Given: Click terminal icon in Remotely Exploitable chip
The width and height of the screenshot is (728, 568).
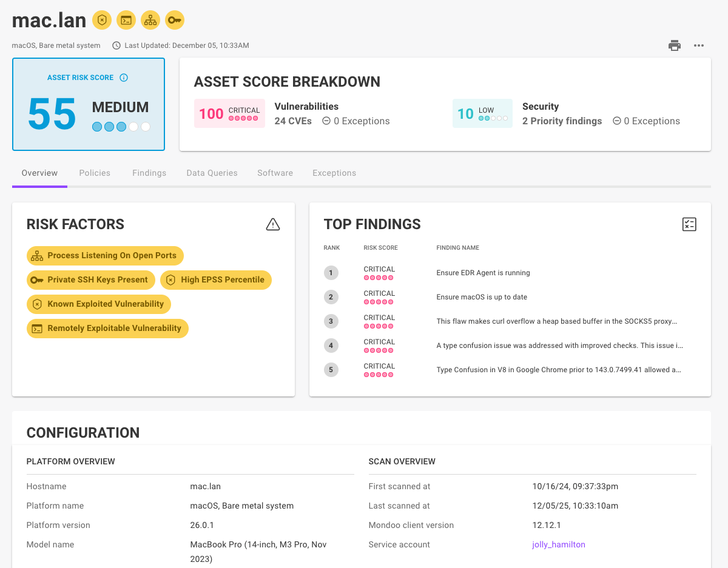Looking at the screenshot, I should [x=37, y=329].
